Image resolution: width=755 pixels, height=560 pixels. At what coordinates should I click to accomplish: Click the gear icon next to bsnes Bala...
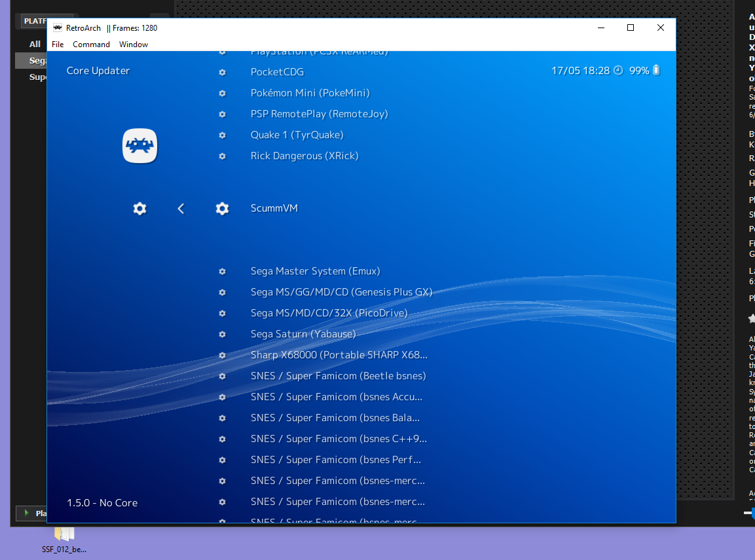click(222, 418)
